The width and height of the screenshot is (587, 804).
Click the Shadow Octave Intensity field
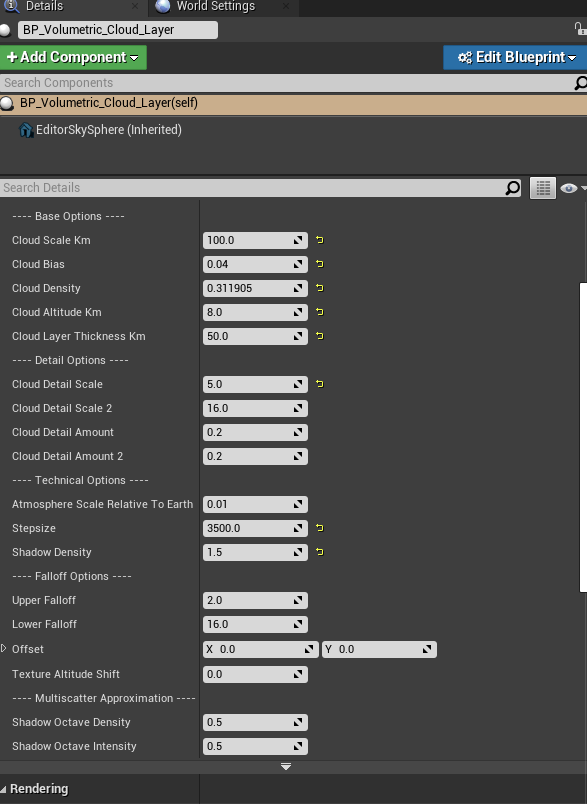255,746
